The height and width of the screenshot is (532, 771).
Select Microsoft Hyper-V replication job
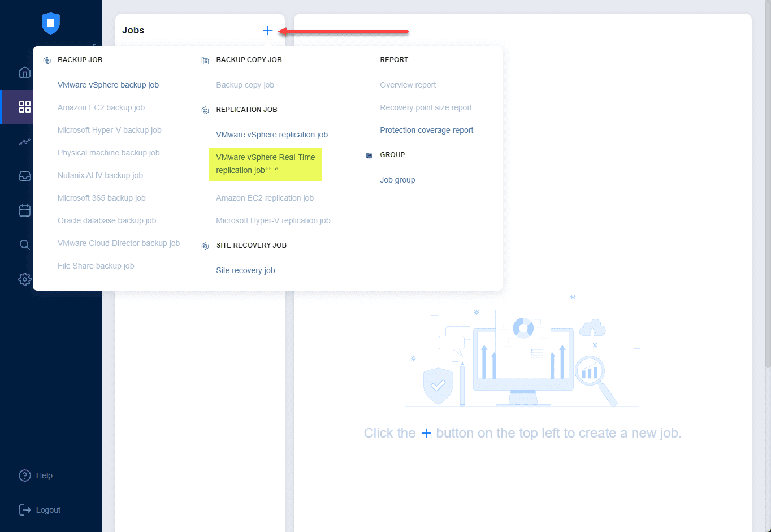click(273, 220)
